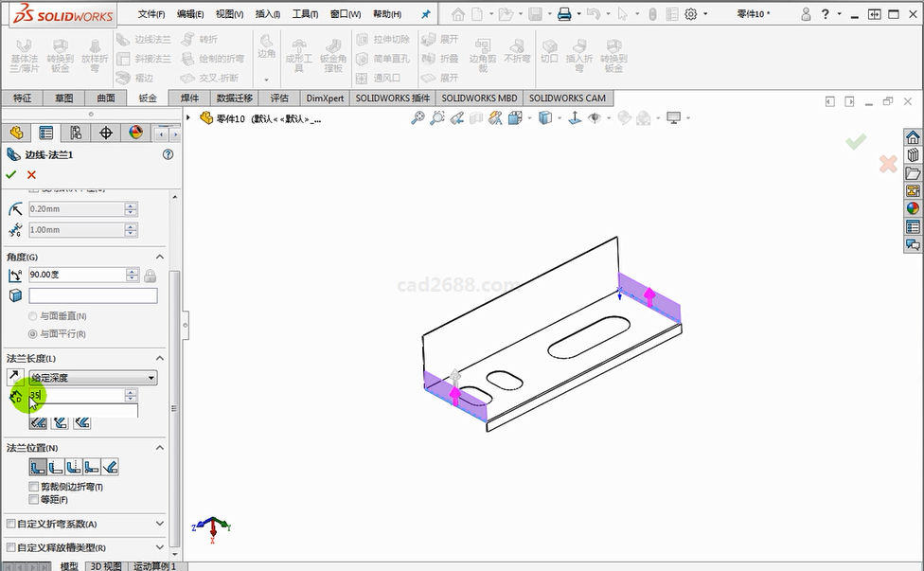Click the flange help question mark icon
This screenshot has height=571, width=924.
point(169,154)
